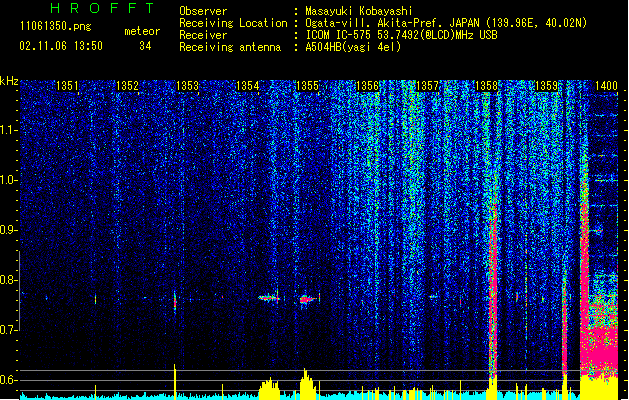Click the 1359 time marker
This screenshot has height=400, width=629.
click(547, 86)
